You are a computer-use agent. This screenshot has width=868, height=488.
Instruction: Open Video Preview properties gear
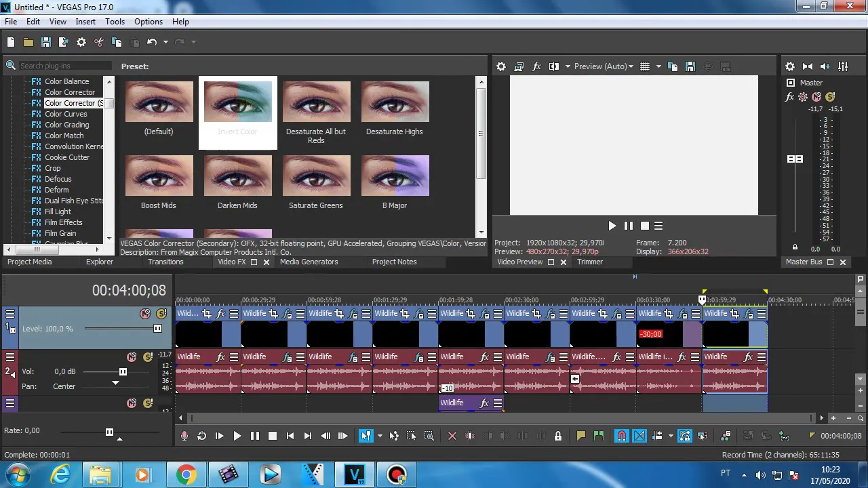[x=501, y=66]
